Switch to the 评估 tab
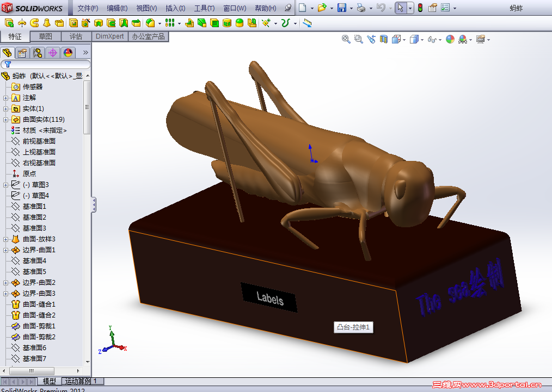The height and width of the screenshot is (392, 552). (x=76, y=36)
